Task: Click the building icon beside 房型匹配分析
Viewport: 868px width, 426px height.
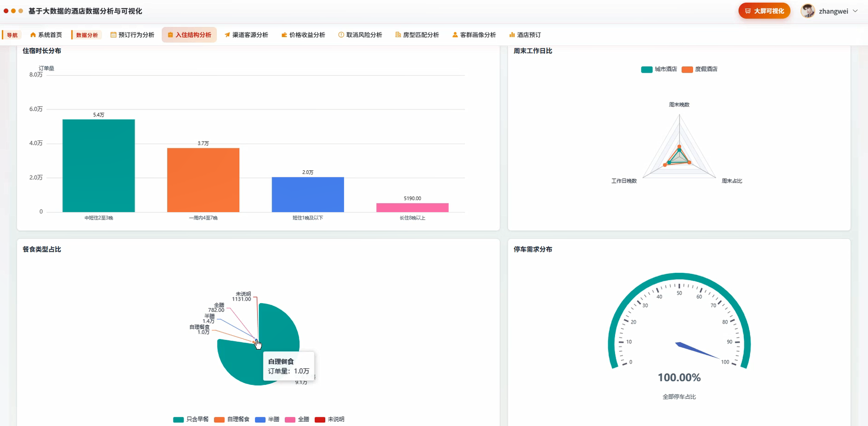Action: 398,35
